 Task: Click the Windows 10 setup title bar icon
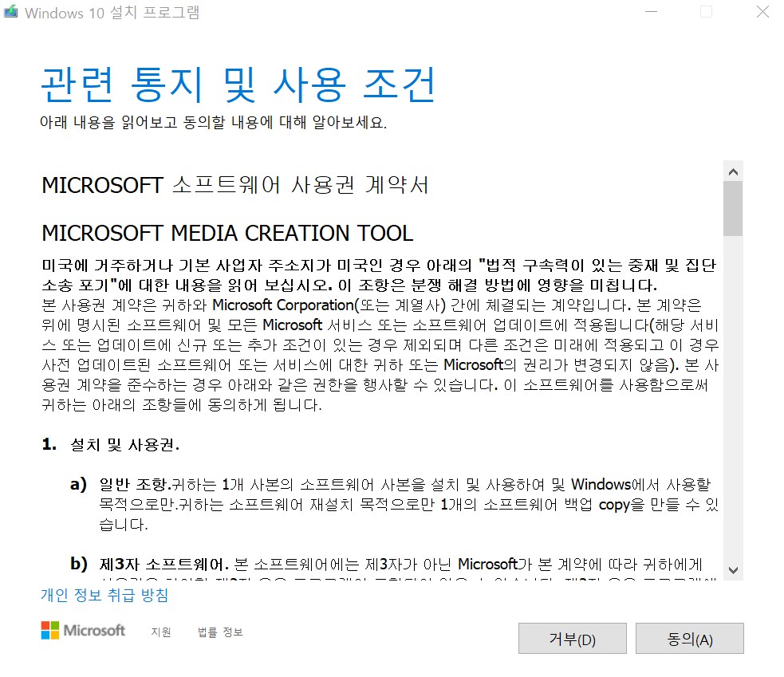click(x=11, y=12)
